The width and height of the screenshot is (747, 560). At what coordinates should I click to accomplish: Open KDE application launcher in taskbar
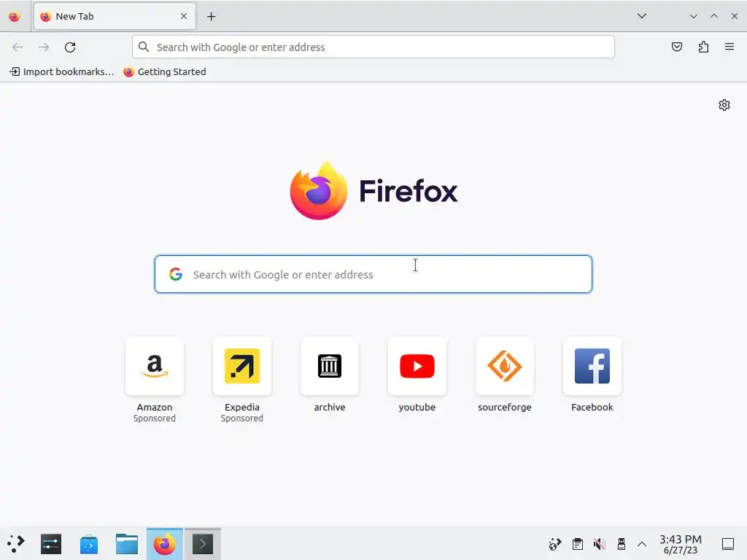coord(16,544)
